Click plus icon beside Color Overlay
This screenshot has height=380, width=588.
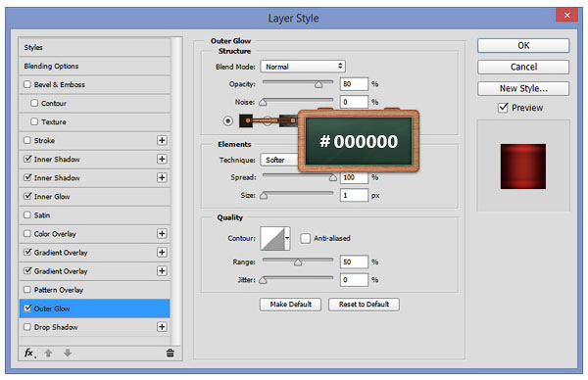(162, 233)
